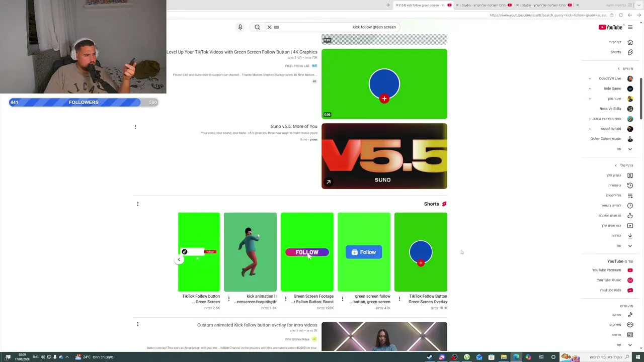Play the pink FOLLOW button short
Viewport: 644px width, 362px height.
307,252
